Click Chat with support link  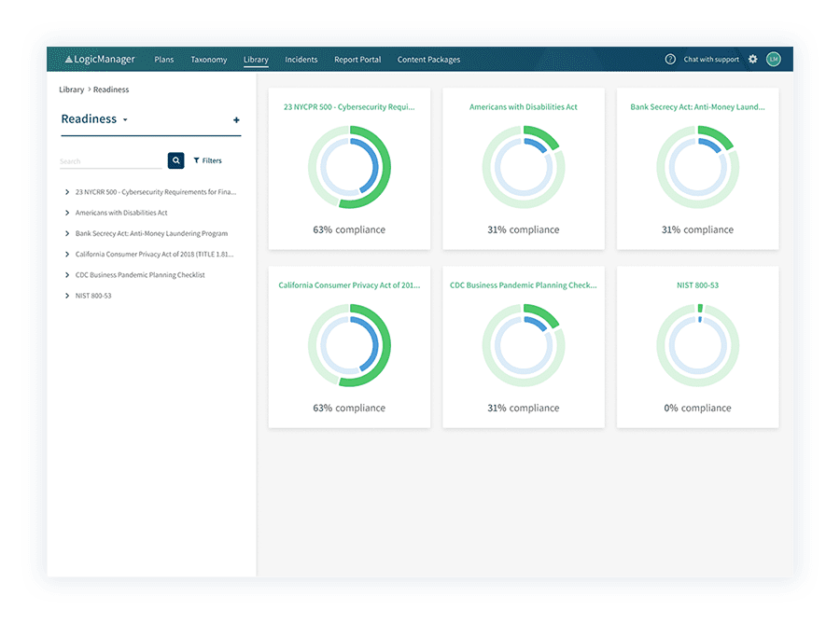[711, 60]
